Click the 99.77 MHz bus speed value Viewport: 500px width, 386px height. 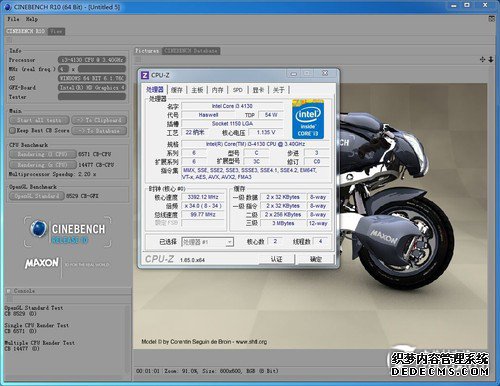(203, 214)
